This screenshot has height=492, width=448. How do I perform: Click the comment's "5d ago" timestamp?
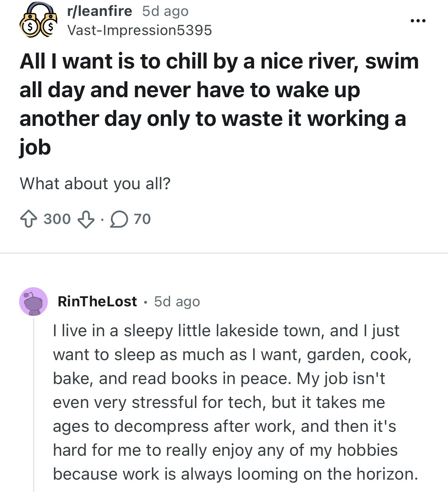point(177,302)
